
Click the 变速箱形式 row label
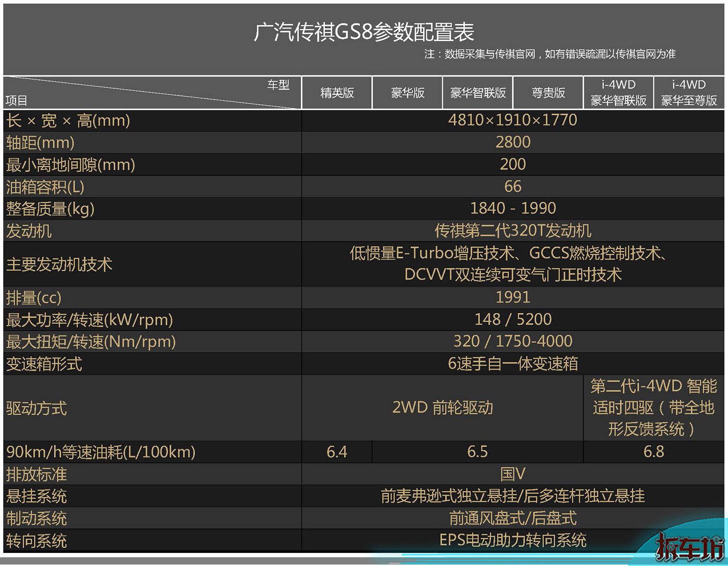click(x=44, y=364)
